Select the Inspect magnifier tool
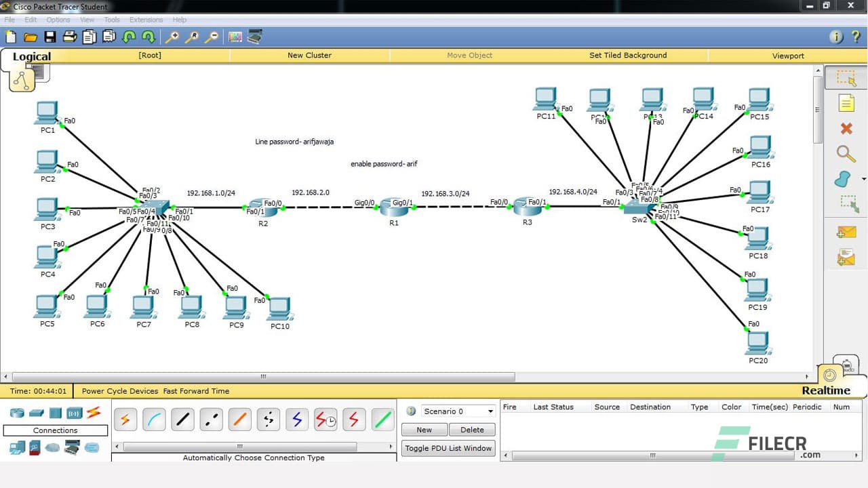Viewport: 868px width, 488px height. [x=847, y=155]
